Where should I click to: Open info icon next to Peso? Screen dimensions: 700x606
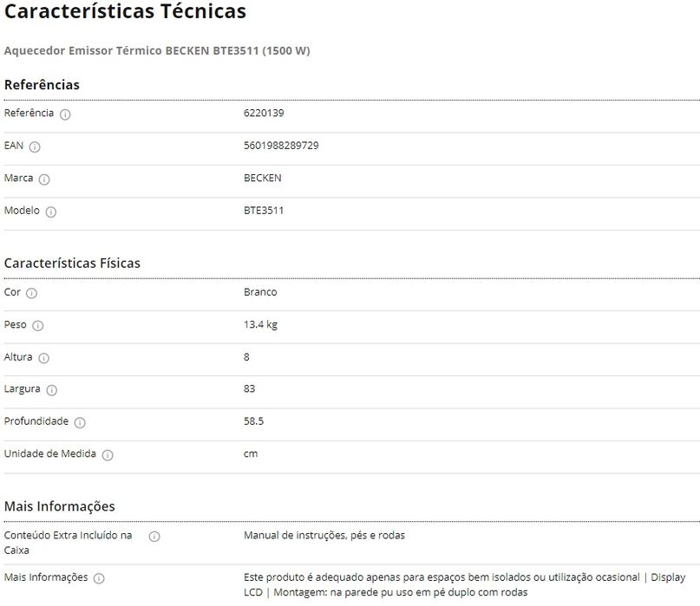click(37, 326)
